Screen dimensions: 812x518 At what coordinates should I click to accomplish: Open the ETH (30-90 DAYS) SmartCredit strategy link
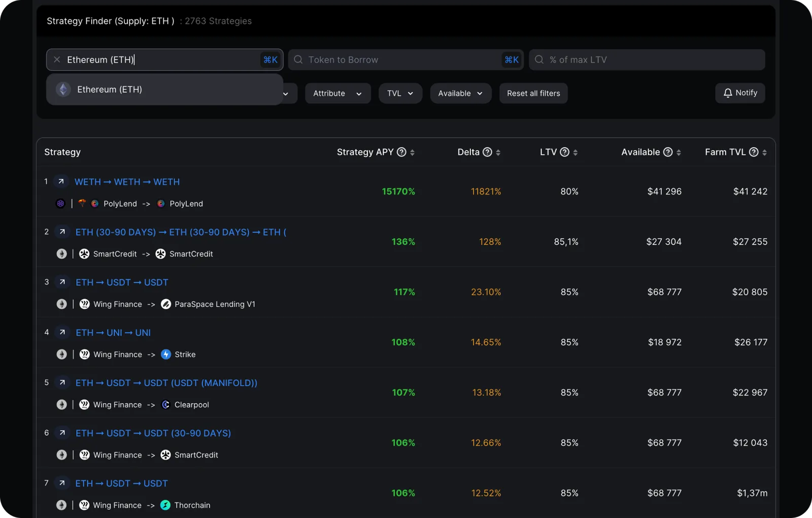click(x=181, y=232)
